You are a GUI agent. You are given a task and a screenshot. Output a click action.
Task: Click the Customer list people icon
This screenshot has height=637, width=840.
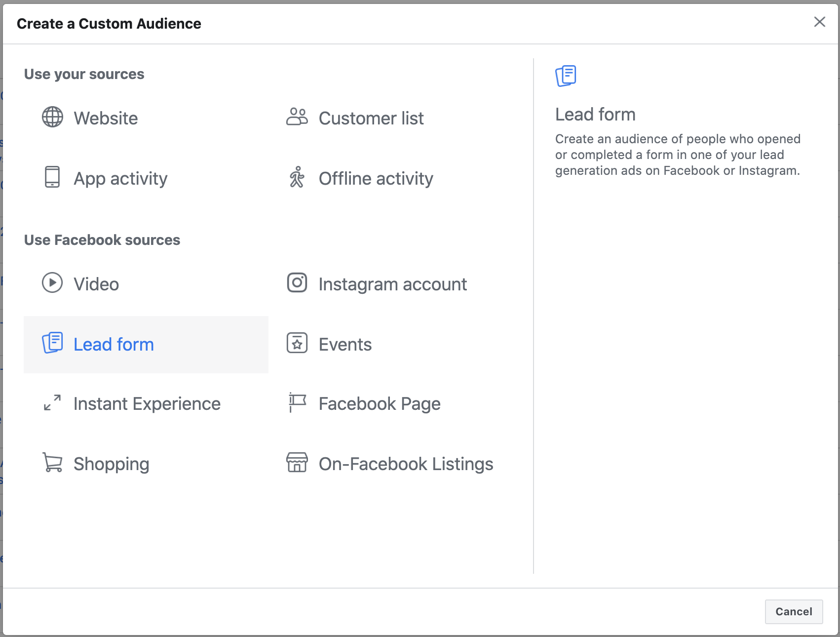tap(297, 117)
